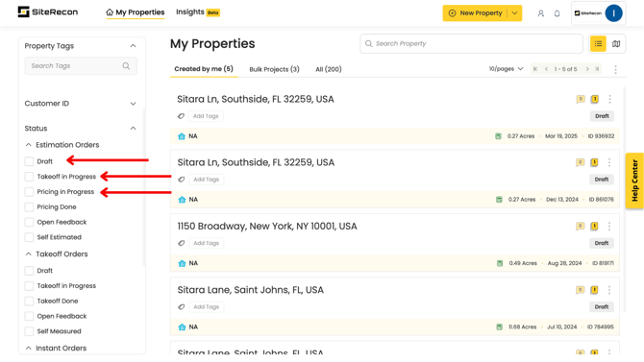Image resolution: width=644 pixels, height=362 pixels.
Task: Open yellow note icon on ID 861076 property
Action: click(594, 162)
